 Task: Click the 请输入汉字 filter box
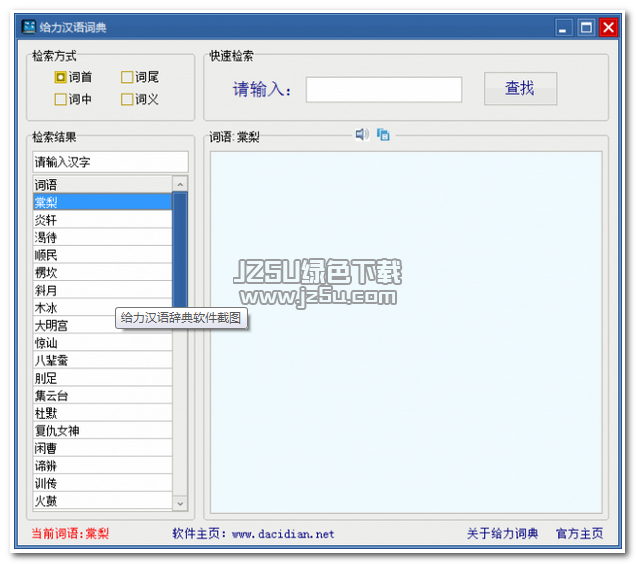click(110, 162)
